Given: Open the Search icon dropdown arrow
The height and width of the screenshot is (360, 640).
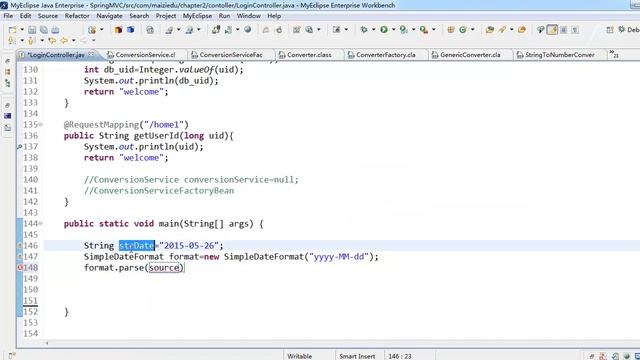Looking at the screenshot, I should point(511,29).
